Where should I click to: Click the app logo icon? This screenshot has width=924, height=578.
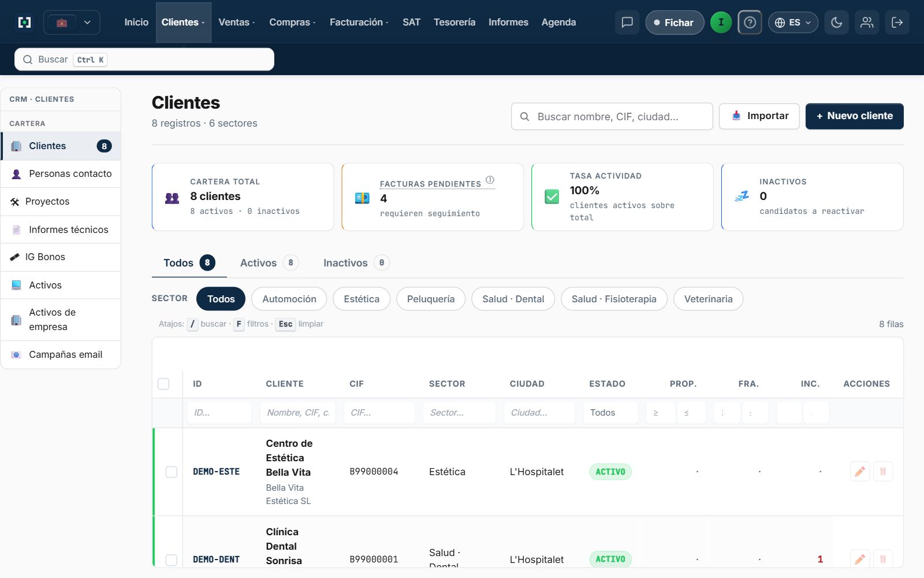(25, 23)
